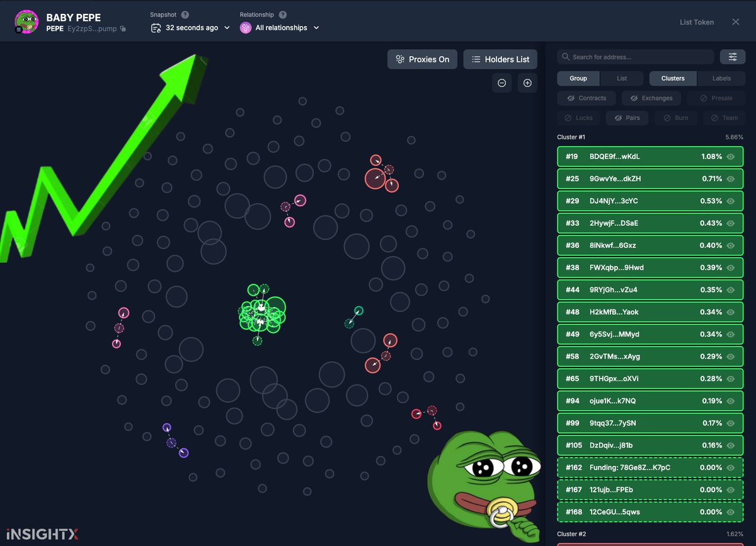The height and width of the screenshot is (546, 756).
Task: Hide holder #99 9tqq37...7ySN
Action: point(731,423)
